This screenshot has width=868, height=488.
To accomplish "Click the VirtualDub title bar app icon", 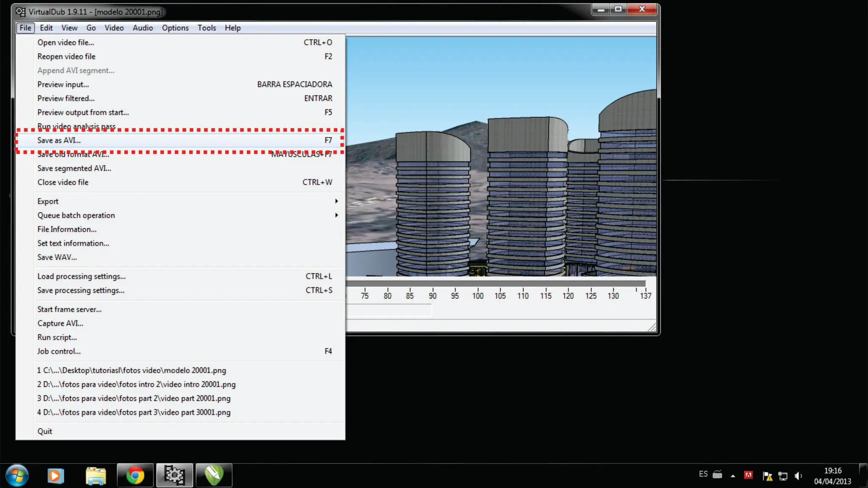I will pyautogui.click(x=20, y=11).
